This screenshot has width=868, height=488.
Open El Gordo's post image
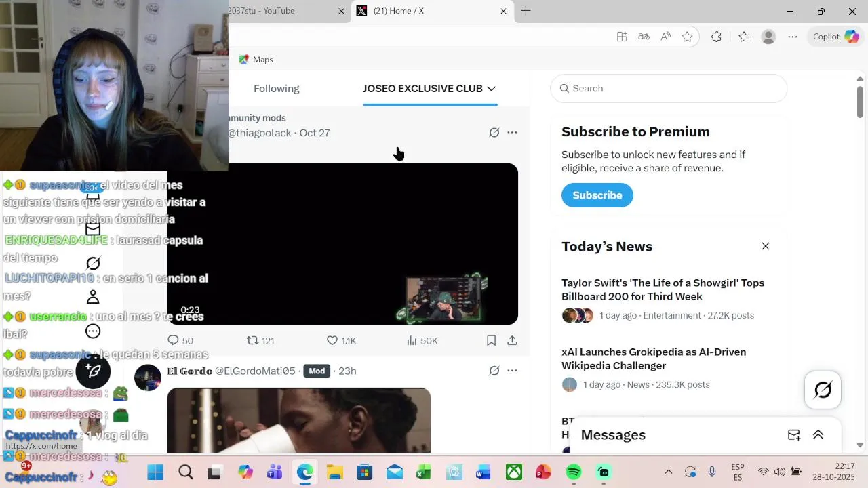pos(299,420)
